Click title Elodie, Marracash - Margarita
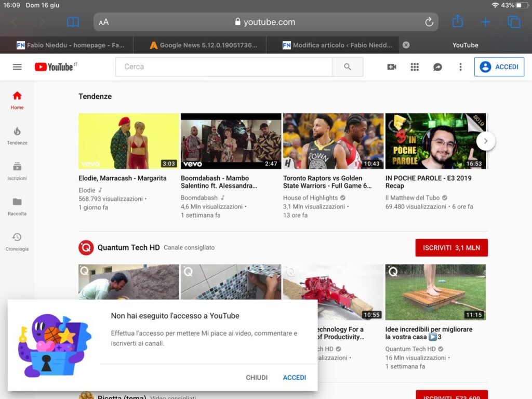 [x=123, y=178]
